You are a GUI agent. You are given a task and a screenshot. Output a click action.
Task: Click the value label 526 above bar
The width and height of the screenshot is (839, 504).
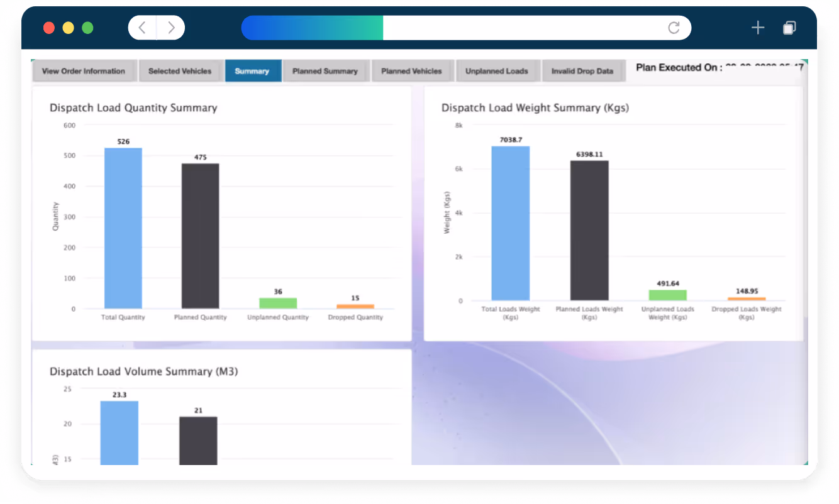(x=123, y=141)
